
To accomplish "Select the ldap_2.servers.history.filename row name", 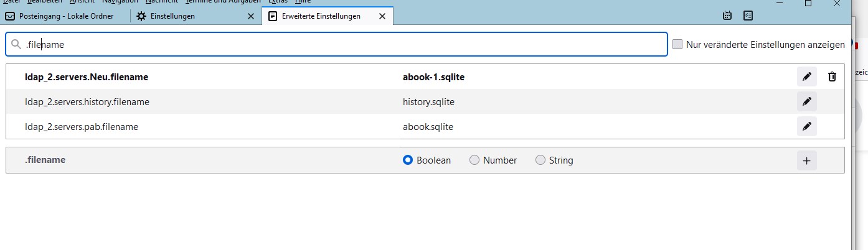I will [87, 101].
